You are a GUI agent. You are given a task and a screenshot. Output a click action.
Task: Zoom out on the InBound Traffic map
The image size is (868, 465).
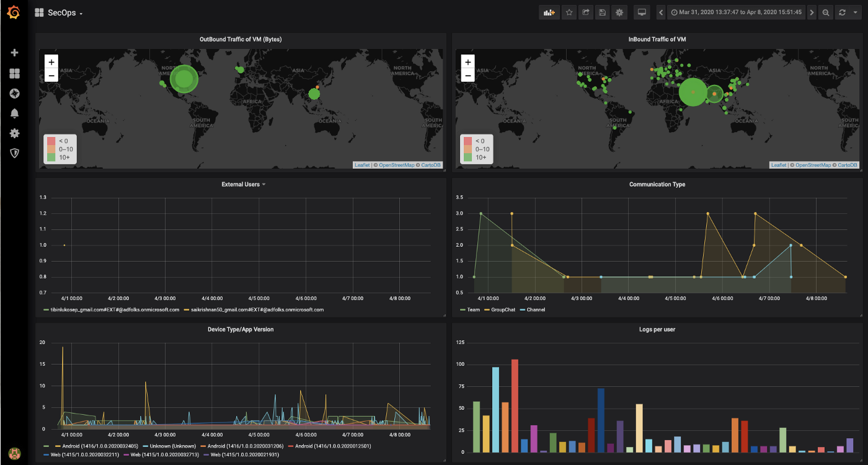(x=468, y=76)
